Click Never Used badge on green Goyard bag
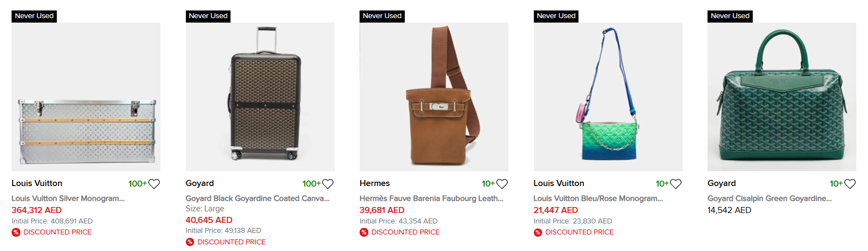Viewport: 868px width, 251px height. point(730,16)
